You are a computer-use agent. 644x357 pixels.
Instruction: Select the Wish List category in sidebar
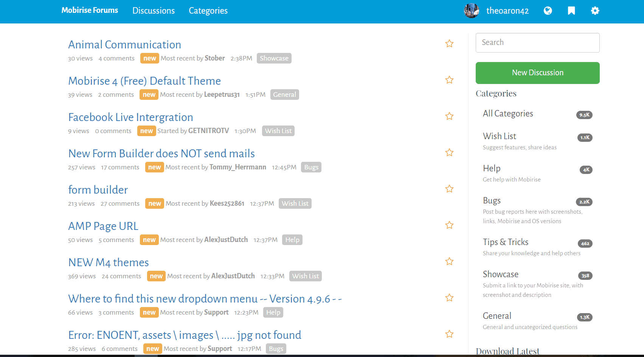(x=499, y=136)
